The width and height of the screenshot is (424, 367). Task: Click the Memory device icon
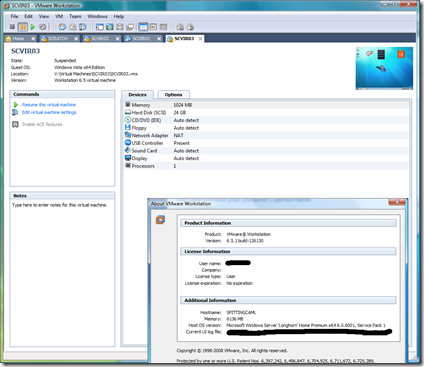(x=128, y=105)
